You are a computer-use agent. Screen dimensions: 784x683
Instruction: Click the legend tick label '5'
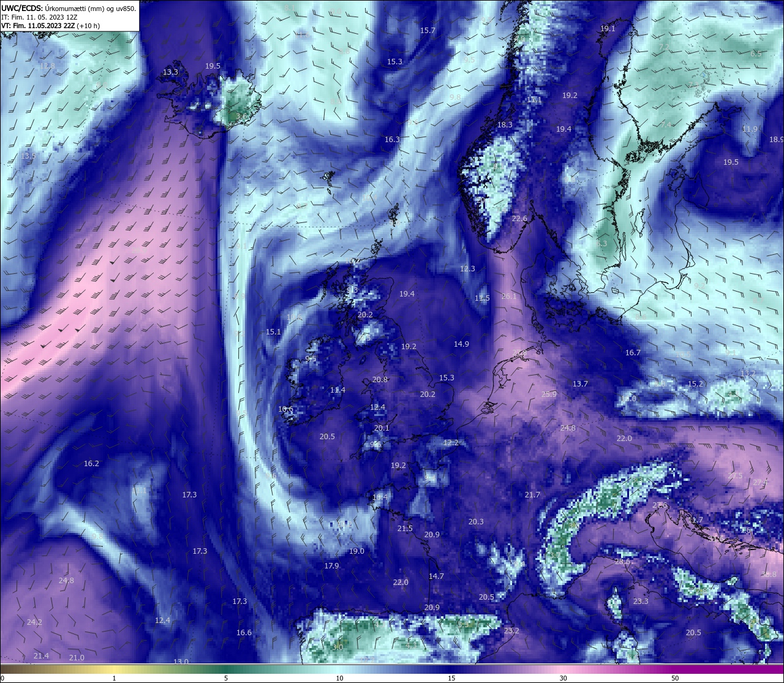pos(226,678)
